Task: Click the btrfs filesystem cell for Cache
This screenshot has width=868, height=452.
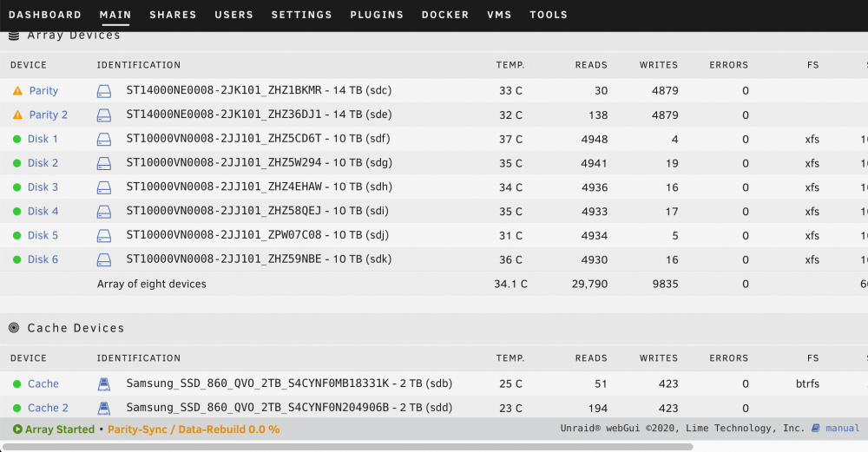Action: [807, 384]
